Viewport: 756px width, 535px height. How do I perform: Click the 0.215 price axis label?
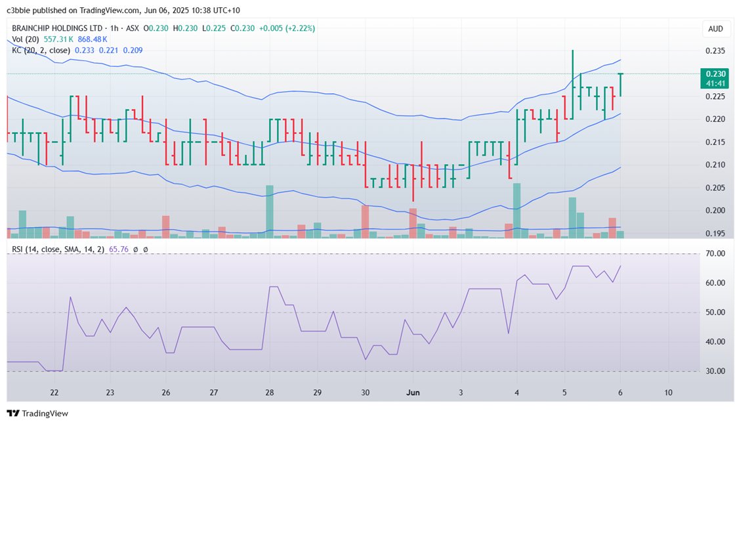click(x=715, y=142)
